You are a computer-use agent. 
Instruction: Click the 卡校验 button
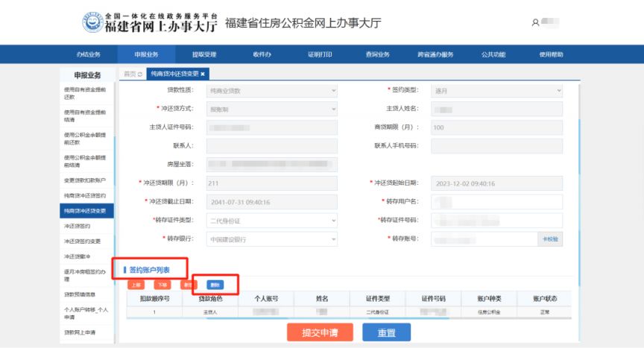(550, 239)
